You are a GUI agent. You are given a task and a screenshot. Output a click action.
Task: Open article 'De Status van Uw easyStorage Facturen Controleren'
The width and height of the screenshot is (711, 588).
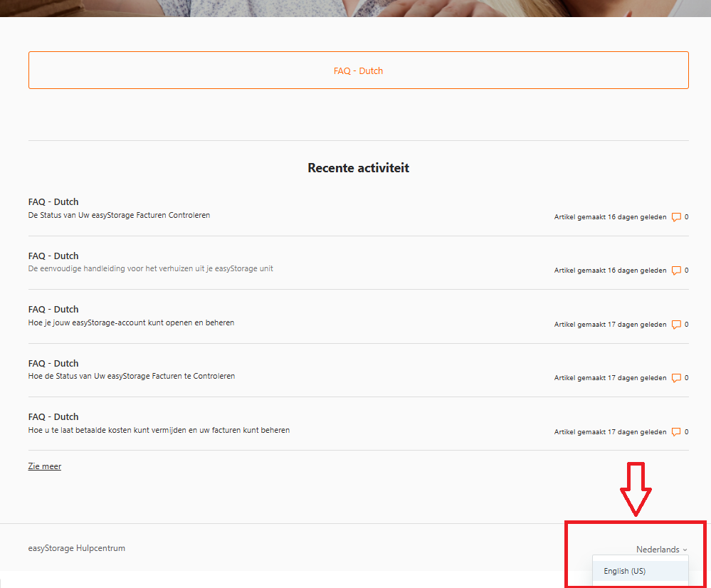119,215
